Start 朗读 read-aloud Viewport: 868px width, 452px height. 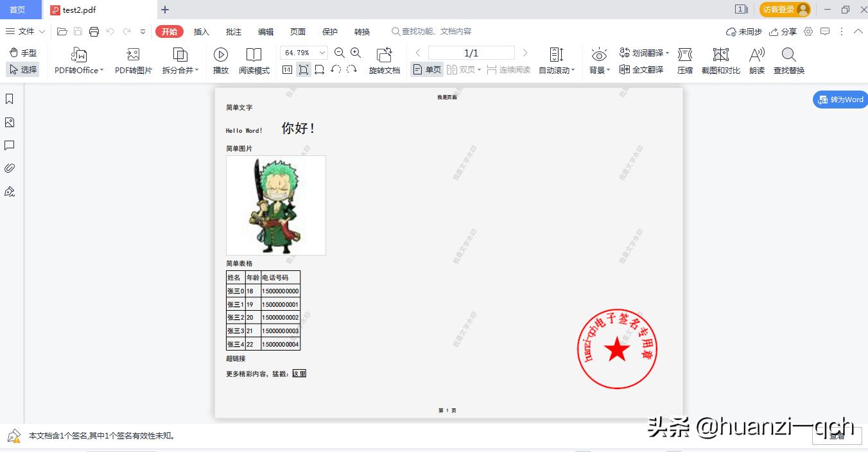756,61
